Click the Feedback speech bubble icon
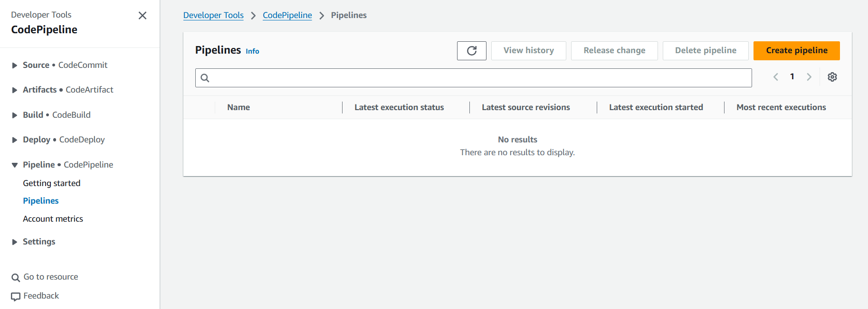Viewport: 868px width, 309px height. 16,297
